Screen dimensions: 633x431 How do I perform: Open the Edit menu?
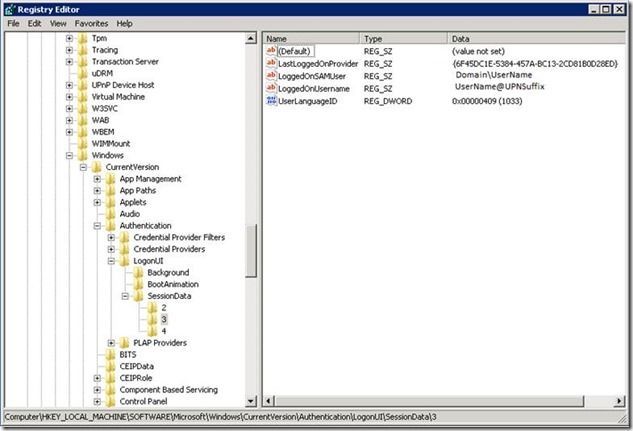(x=34, y=23)
